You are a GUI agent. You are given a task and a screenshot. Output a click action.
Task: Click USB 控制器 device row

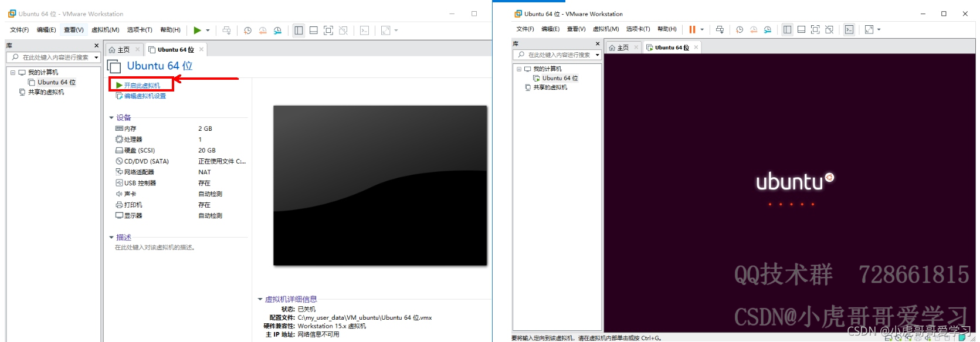(x=181, y=183)
